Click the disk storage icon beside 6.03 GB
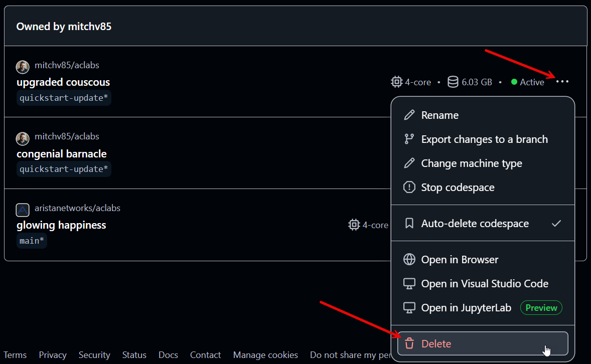Image resolution: width=591 pixels, height=364 pixels. [453, 82]
